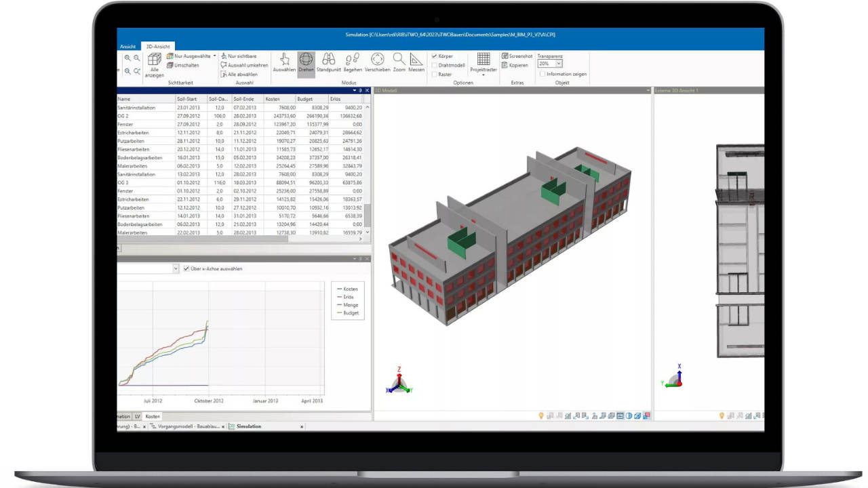Viewport: 868px width, 488px height.
Task: Select the Verschieben pan tool
Action: (x=377, y=62)
